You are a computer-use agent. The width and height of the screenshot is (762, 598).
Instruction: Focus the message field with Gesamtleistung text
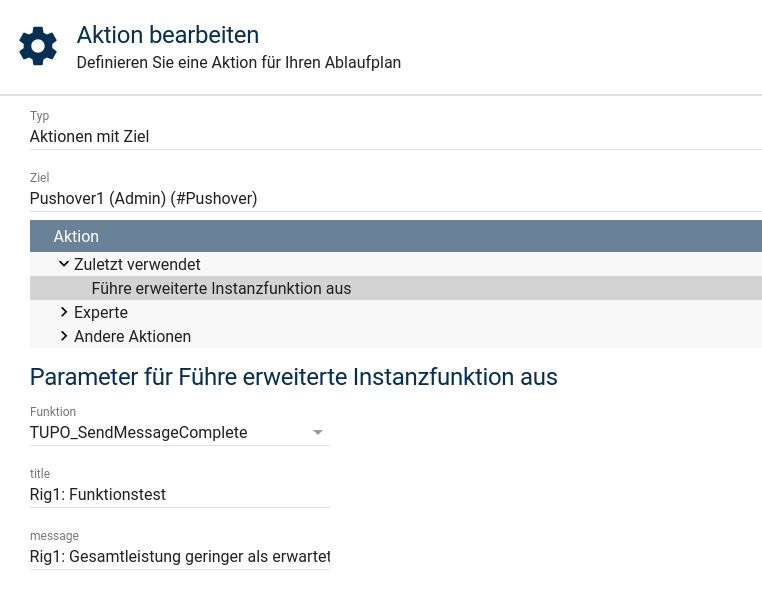(x=180, y=556)
